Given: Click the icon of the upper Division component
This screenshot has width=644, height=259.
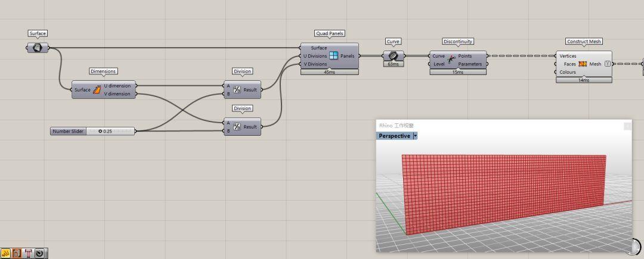Looking at the screenshot, I should click(237, 90).
